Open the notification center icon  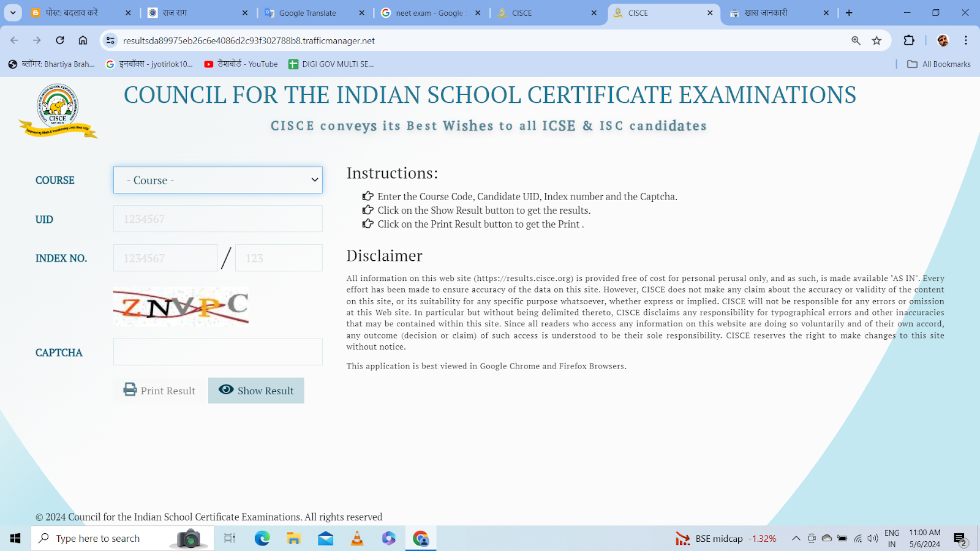960,539
